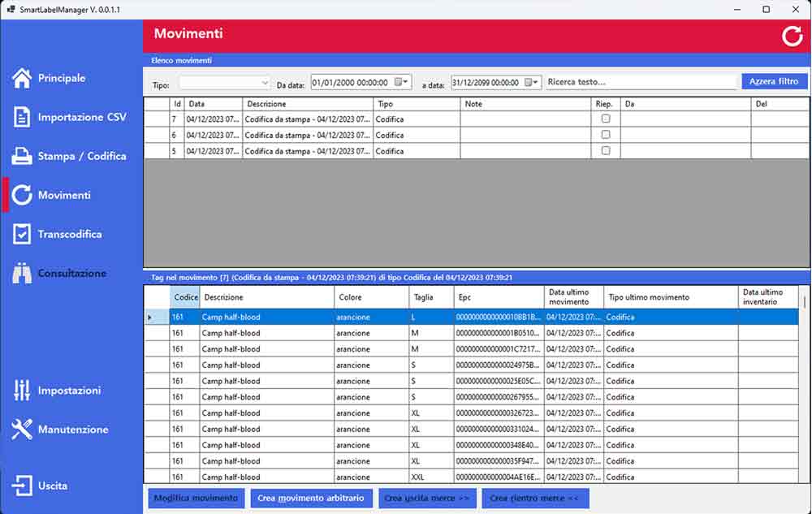Click the Consultazione binoculars icon
This screenshot has height=514, width=812.
point(22,274)
